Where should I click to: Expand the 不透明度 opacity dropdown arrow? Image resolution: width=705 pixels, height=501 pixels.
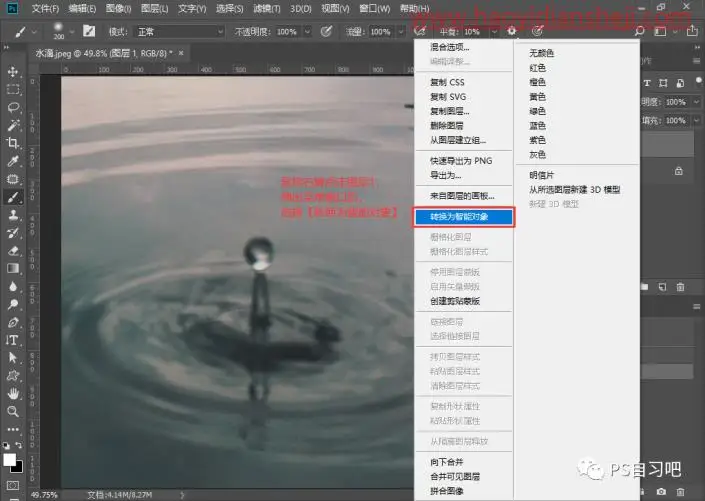tap(308, 31)
